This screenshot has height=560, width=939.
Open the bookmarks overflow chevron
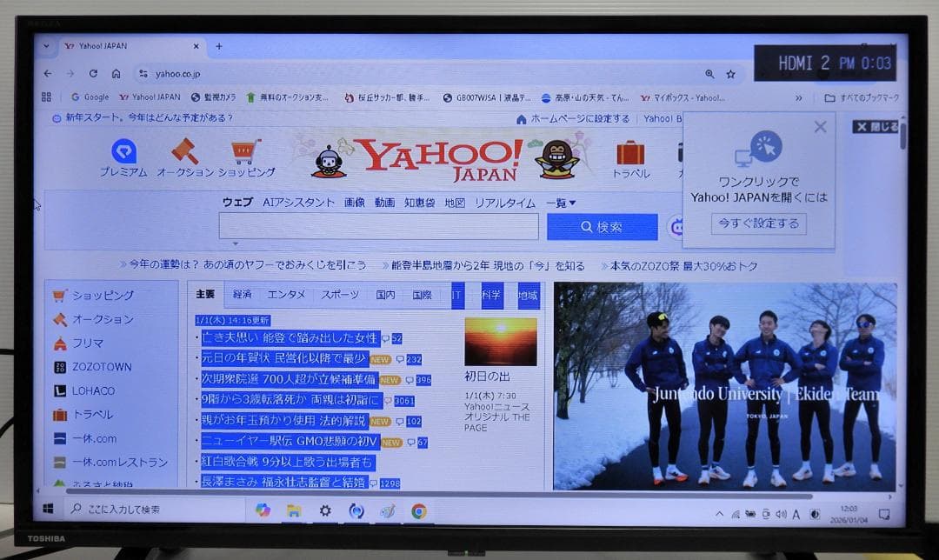[798, 98]
